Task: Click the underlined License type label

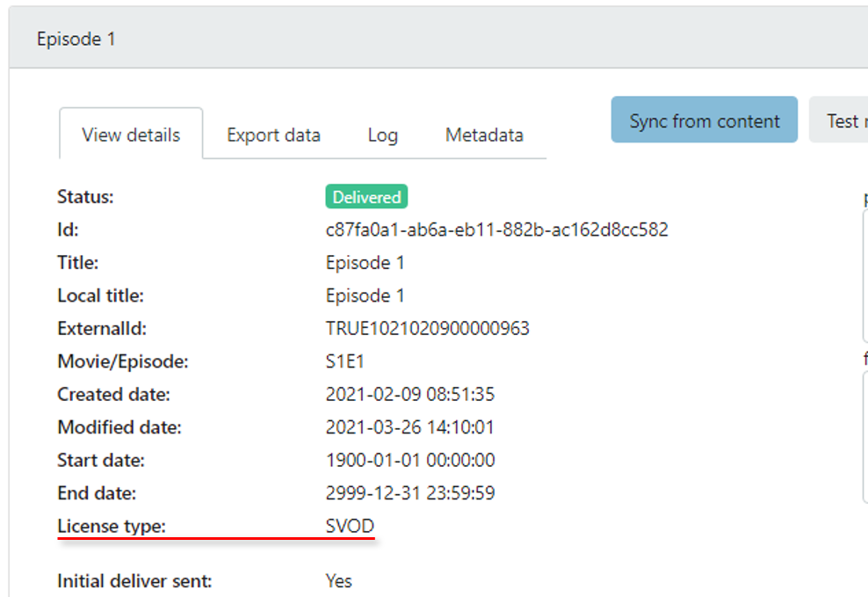Action: pos(112,527)
